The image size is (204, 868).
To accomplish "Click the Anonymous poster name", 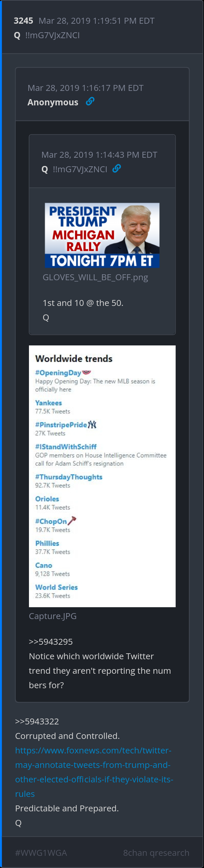I will coord(53,102).
